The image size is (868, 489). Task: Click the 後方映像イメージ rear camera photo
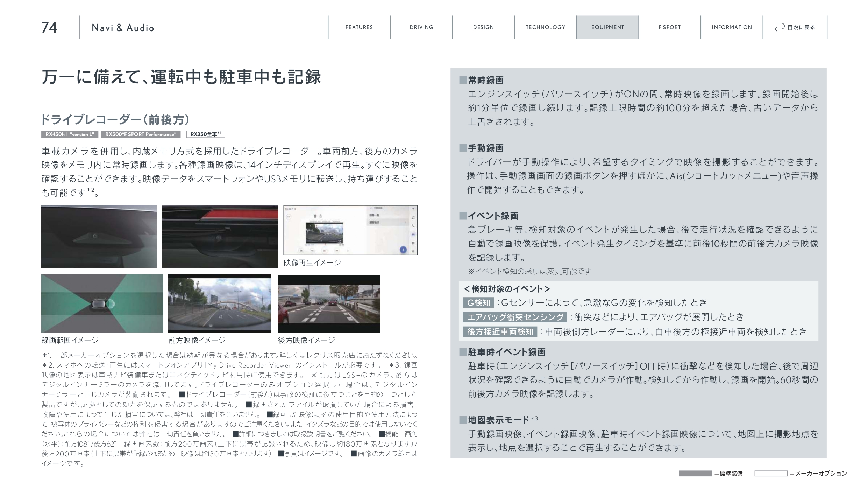click(x=329, y=303)
